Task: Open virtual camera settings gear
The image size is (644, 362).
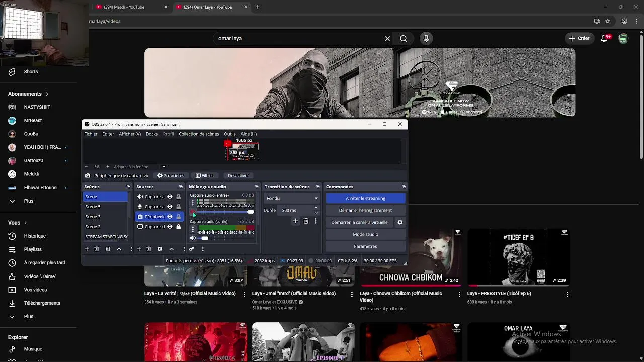Action: click(x=400, y=222)
